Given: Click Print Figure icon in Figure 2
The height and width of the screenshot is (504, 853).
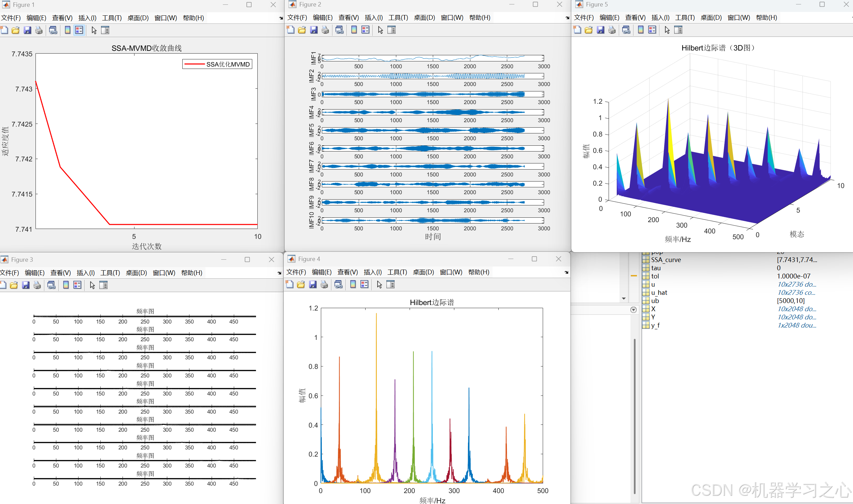Looking at the screenshot, I should pyautogui.click(x=325, y=30).
